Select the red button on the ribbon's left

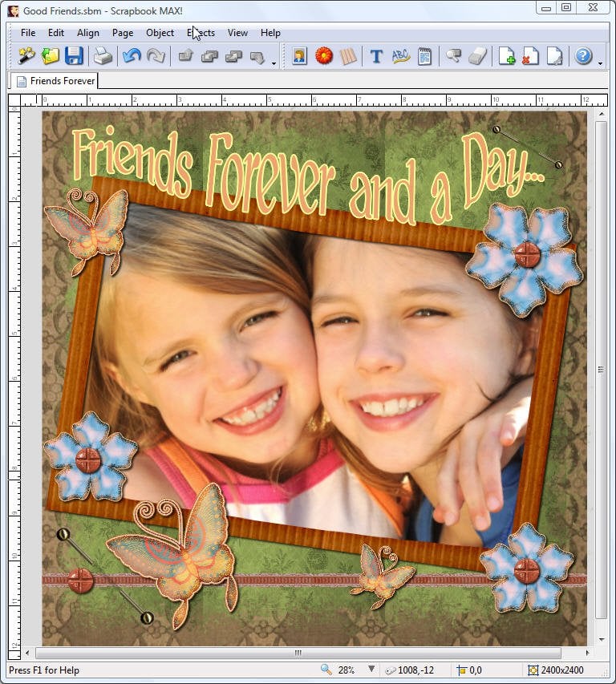click(x=81, y=581)
